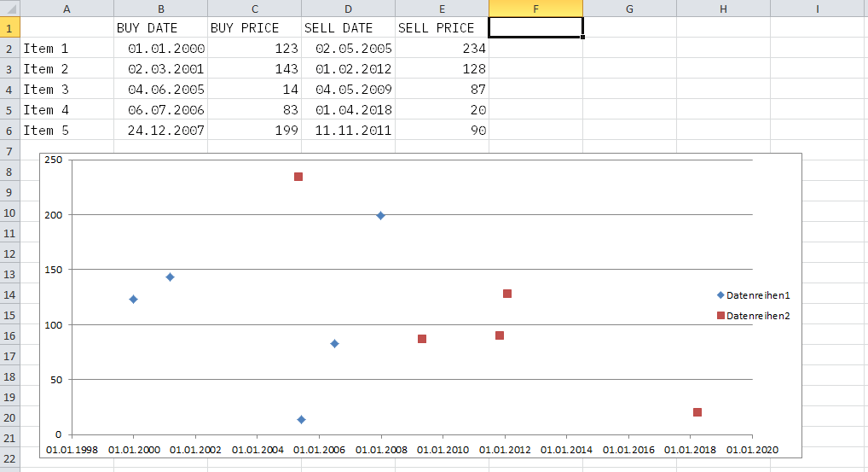Click the BUY DATE header cell
This screenshot has height=472, width=868.
(x=160, y=28)
